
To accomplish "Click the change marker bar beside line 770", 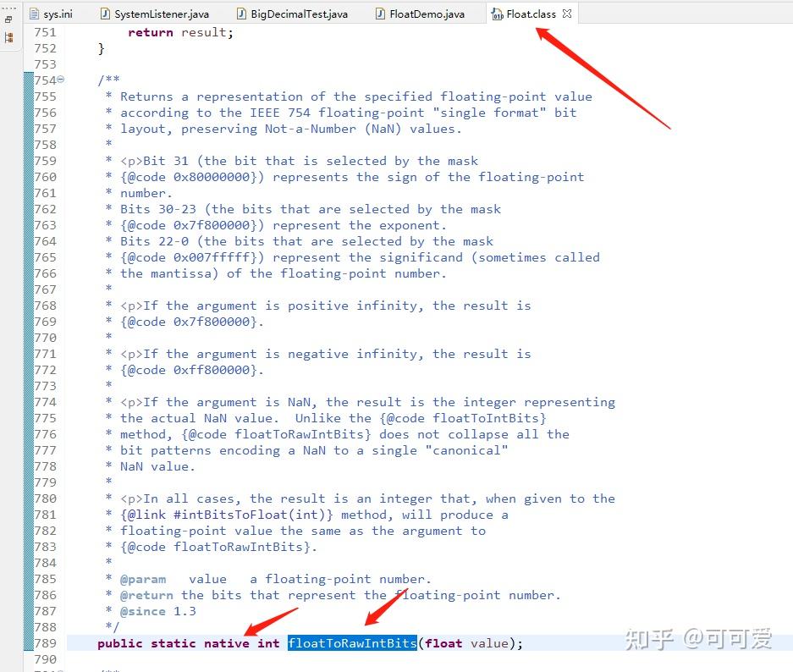I will click(28, 338).
